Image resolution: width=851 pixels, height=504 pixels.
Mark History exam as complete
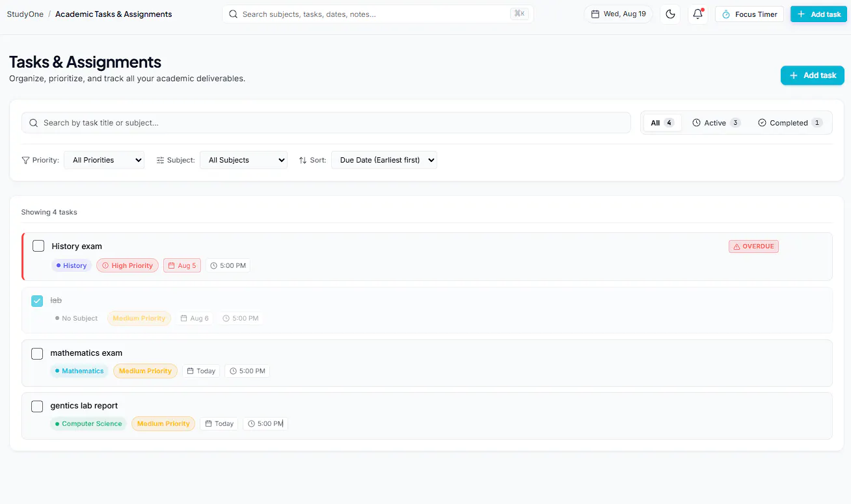pyautogui.click(x=38, y=246)
